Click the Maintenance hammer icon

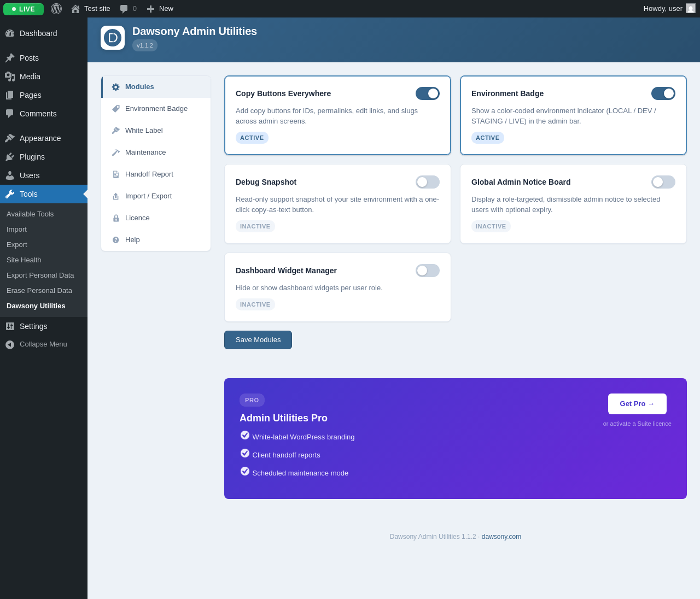click(x=116, y=152)
